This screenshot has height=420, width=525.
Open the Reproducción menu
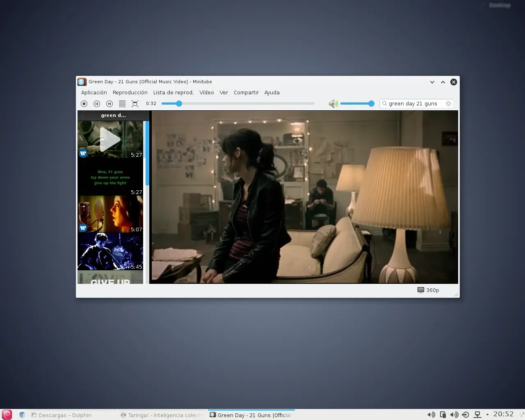(x=130, y=93)
